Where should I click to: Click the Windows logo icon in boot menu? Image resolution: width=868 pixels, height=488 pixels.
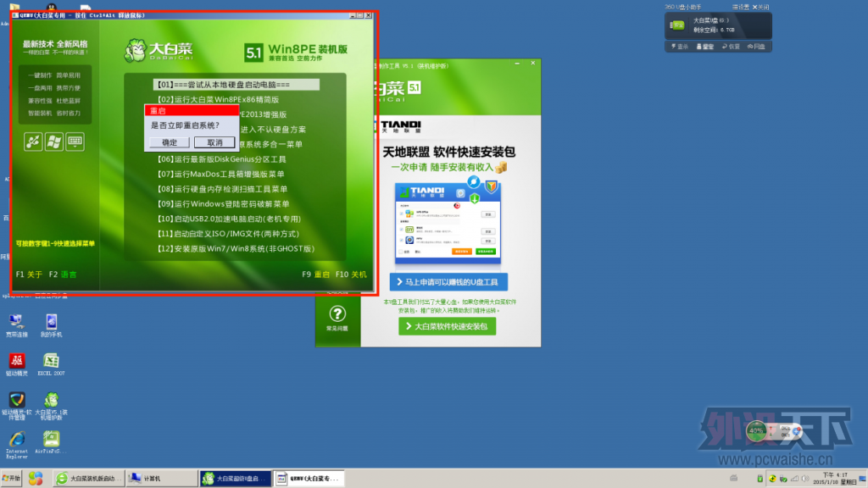point(53,141)
